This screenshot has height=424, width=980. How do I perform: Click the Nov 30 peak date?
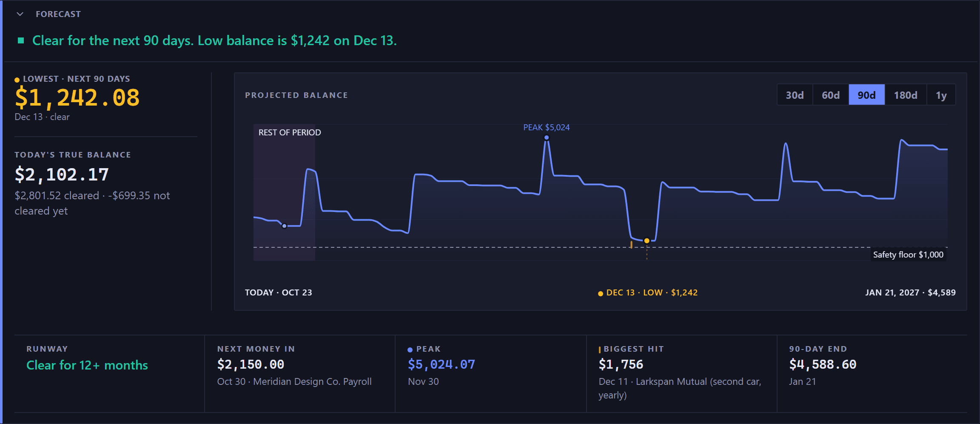coord(423,381)
